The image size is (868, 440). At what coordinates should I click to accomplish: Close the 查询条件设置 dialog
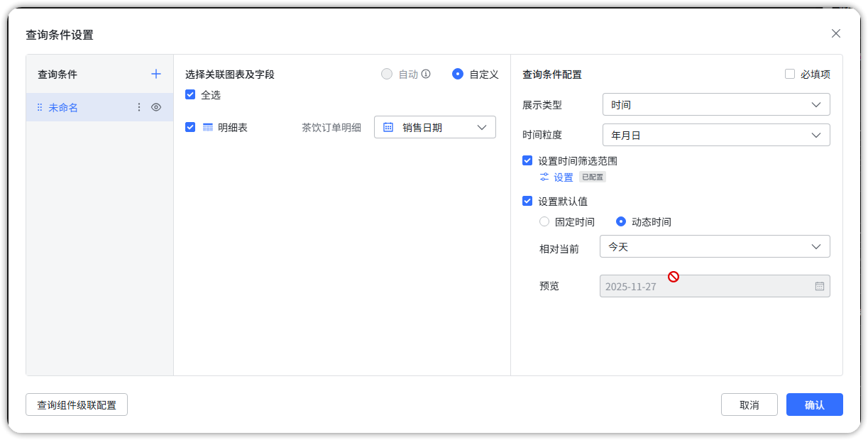835,33
